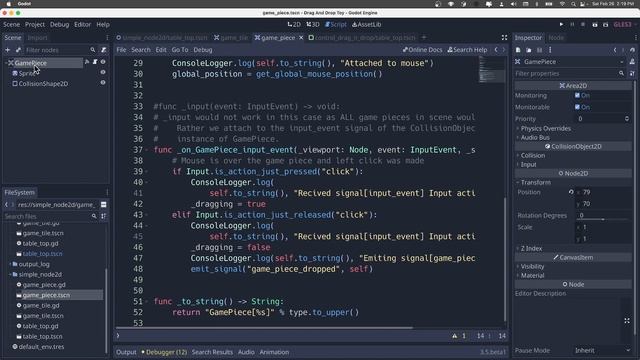Switch to the Import tab
Screen dimensions: 640x360
38,38
